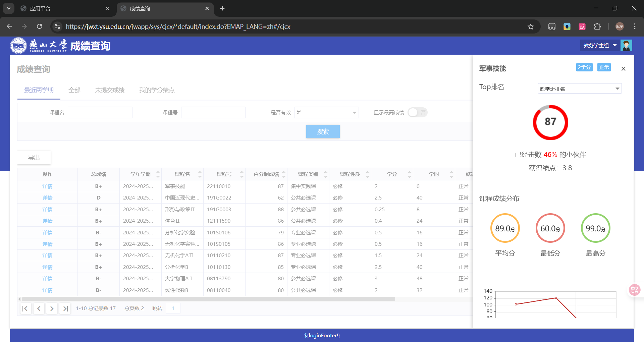Image resolution: width=644 pixels, height=342 pixels.
Task: Open the browser extensions puzzle icon
Action: pyautogui.click(x=597, y=26)
